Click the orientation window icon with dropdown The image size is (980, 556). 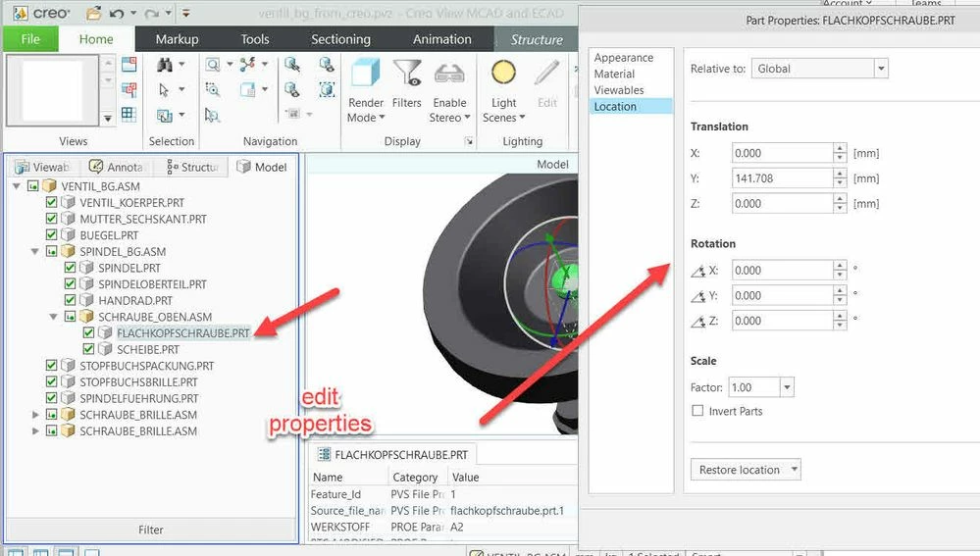pyautogui.click(x=248, y=89)
